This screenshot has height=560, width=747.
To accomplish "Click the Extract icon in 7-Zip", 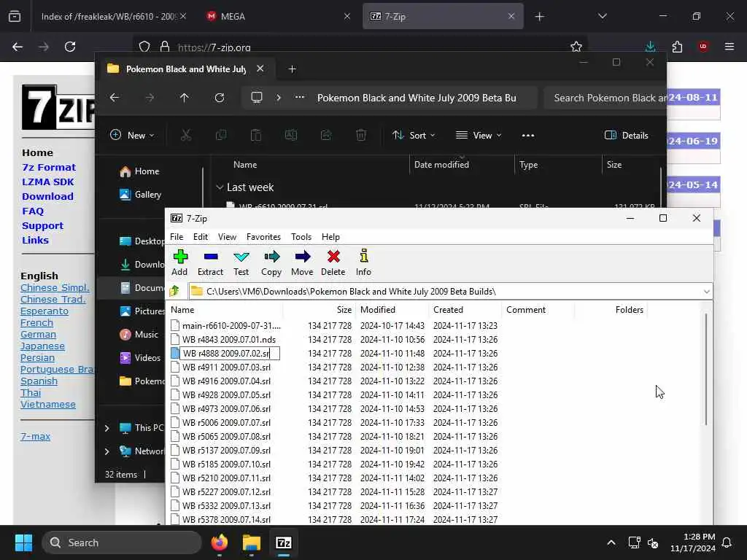I will (x=210, y=262).
